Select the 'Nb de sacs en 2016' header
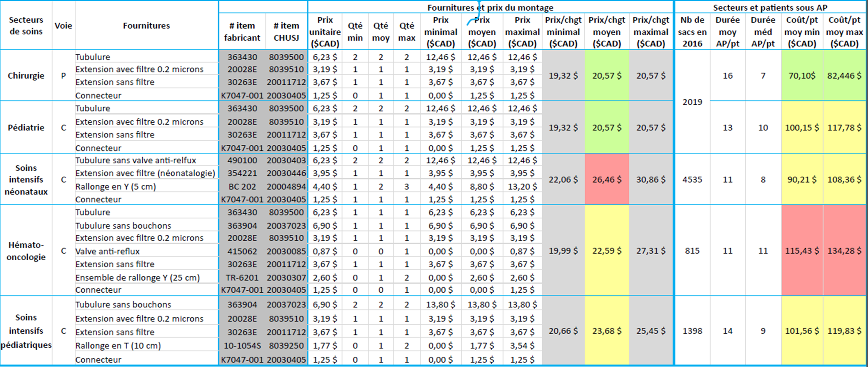This screenshot has height=367, width=868. [692, 32]
